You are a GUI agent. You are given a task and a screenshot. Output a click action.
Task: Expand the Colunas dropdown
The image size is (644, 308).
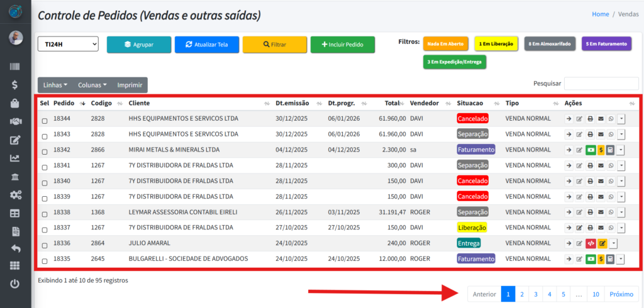pyautogui.click(x=92, y=85)
